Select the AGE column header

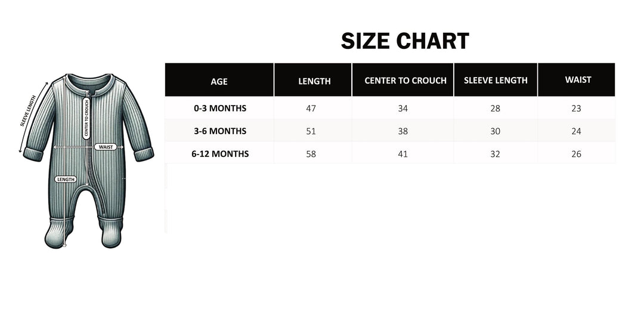pos(219,80)
